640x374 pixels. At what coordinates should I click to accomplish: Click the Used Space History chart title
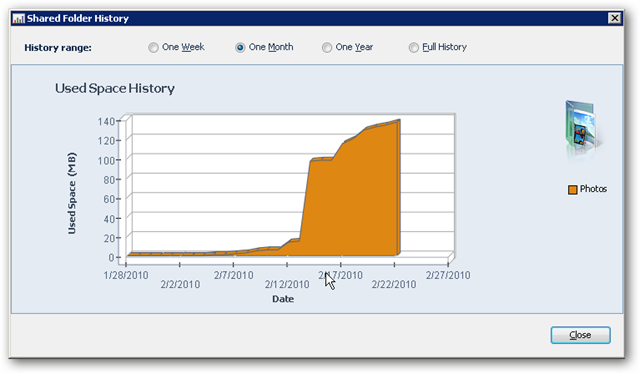[115, 88]
